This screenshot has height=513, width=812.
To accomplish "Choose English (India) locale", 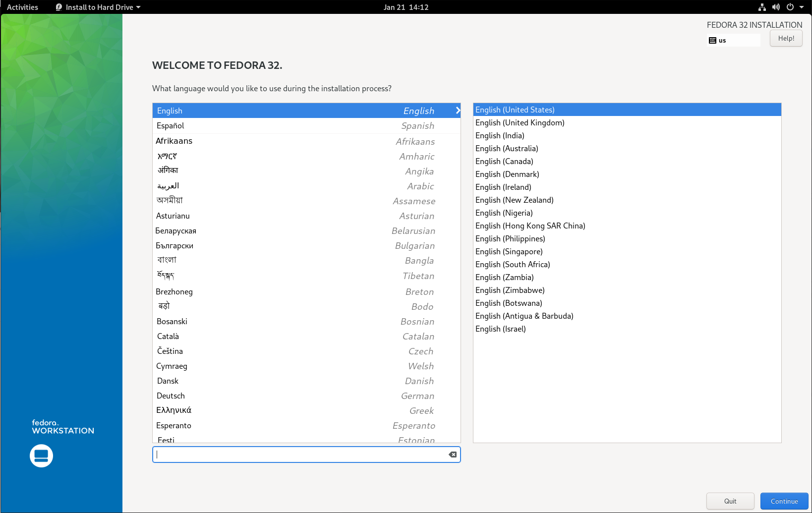I will tap(627, 135).
